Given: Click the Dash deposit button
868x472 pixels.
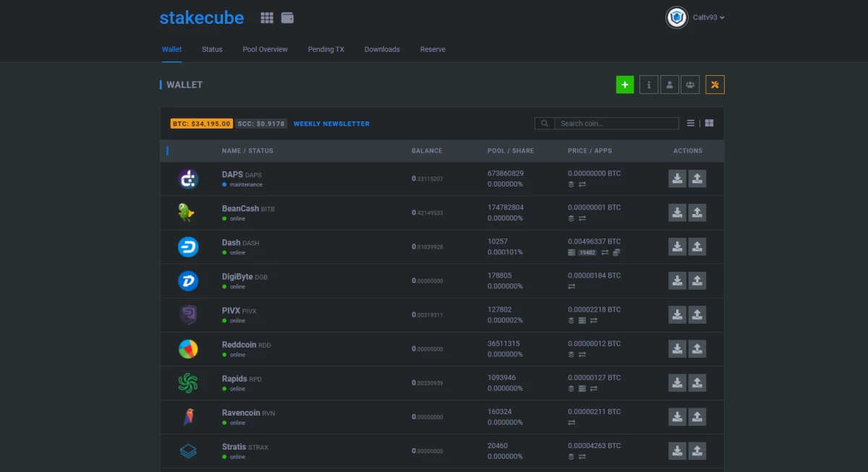Looking at the screenshot, I should 677,246.
